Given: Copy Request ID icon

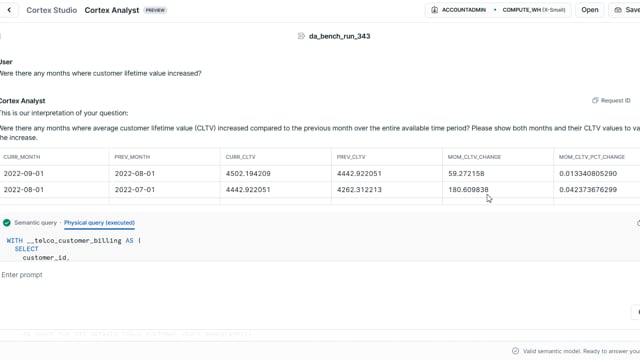Looking at the screenshot, I should [595, 100].
